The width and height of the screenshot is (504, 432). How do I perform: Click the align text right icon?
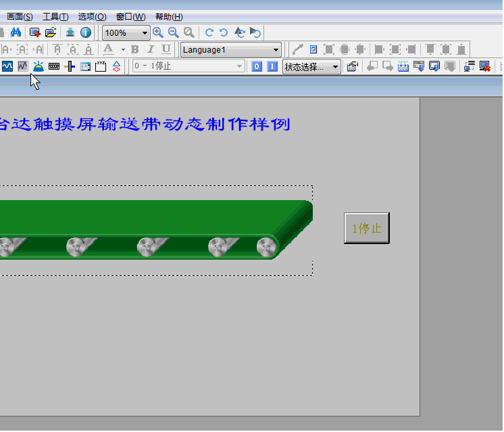[38, 49]
